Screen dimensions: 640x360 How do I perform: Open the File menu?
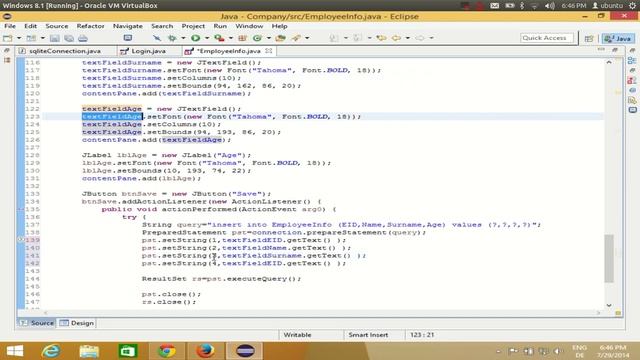coord(10,26)
